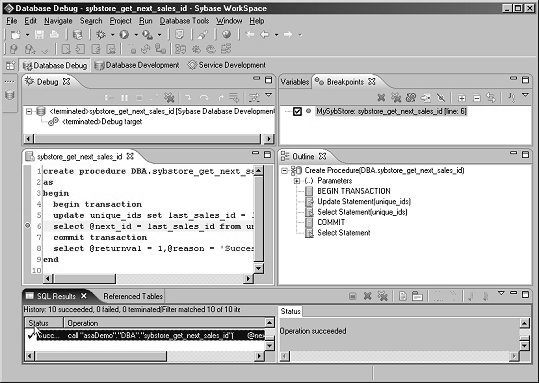Maximize the Outline view panel
This screenshot has height=383, width=539.
[525, 155]
